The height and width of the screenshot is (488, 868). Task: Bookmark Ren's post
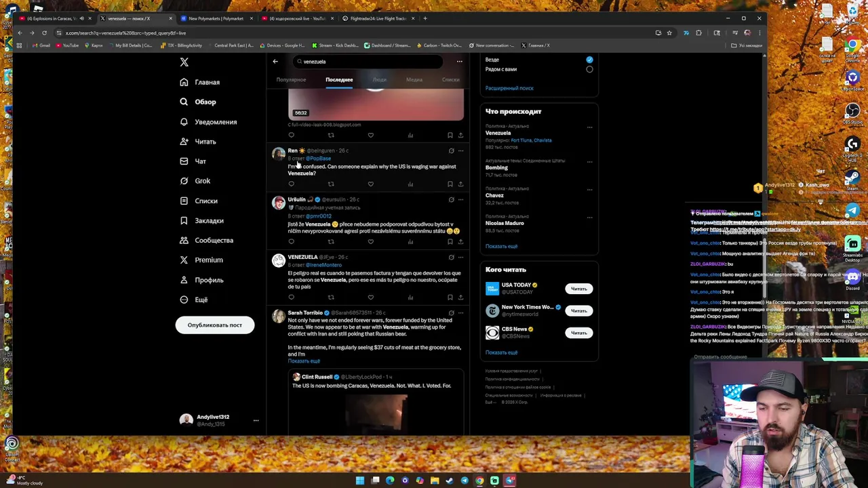[450, 184]
